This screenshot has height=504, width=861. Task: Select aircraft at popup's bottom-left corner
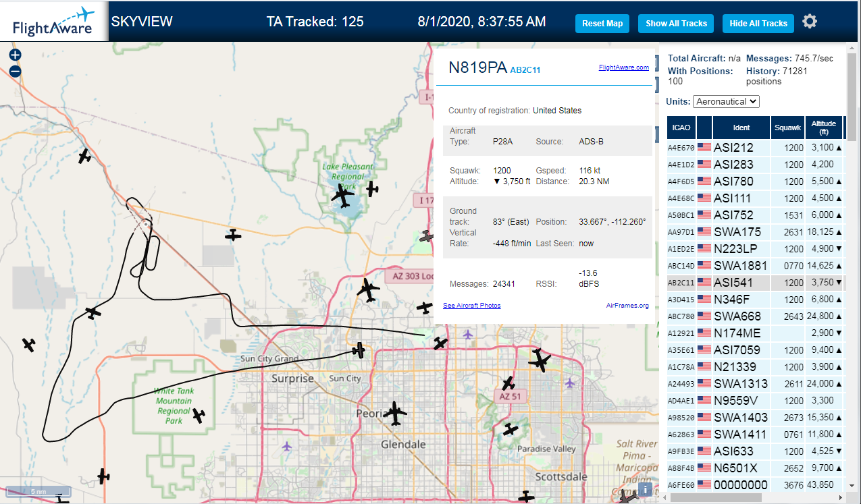click(x=440, y=343)
